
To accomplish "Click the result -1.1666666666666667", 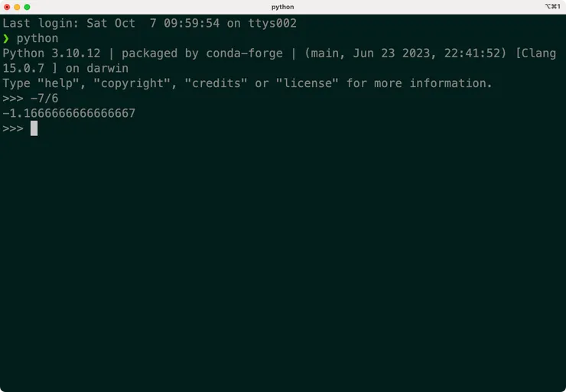I will point(69,113).
